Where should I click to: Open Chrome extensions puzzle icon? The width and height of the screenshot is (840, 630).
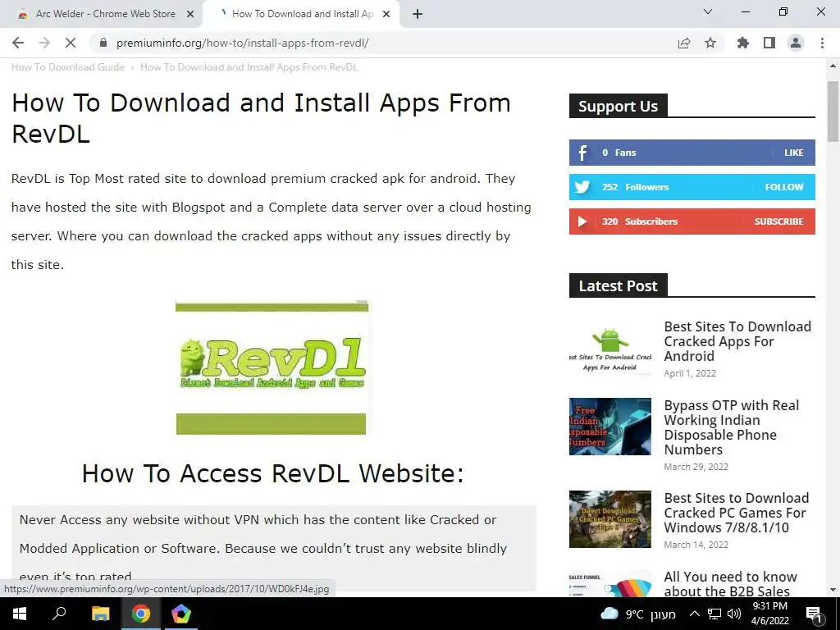click(743, 43)
